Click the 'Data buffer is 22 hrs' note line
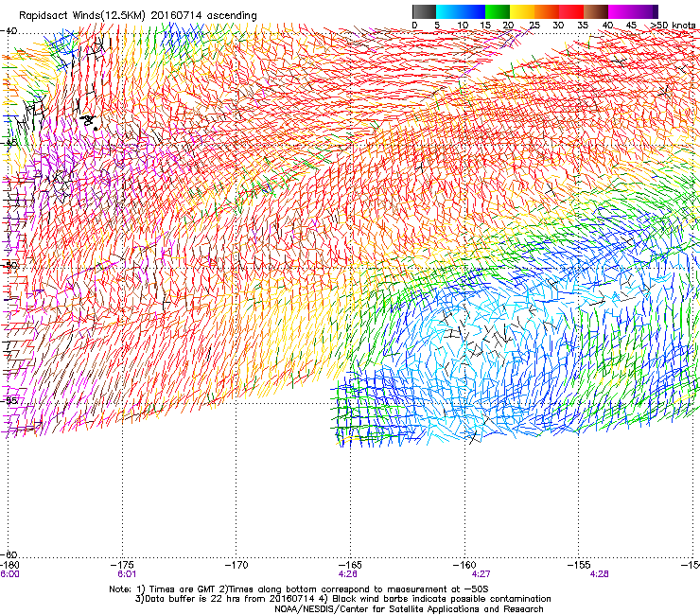Image resolution: width=700 pixels, height=615 pixels. (342, 599)
